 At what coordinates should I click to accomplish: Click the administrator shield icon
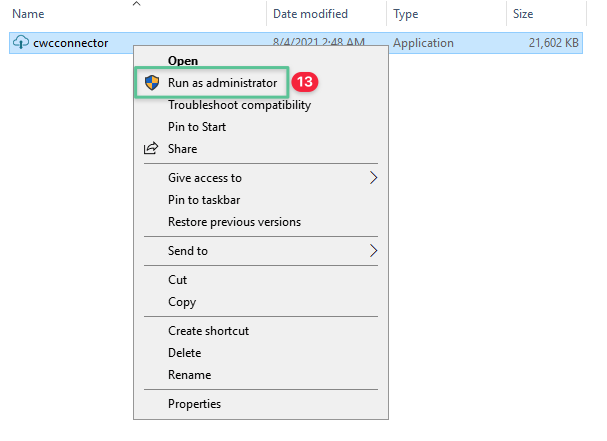151,83
